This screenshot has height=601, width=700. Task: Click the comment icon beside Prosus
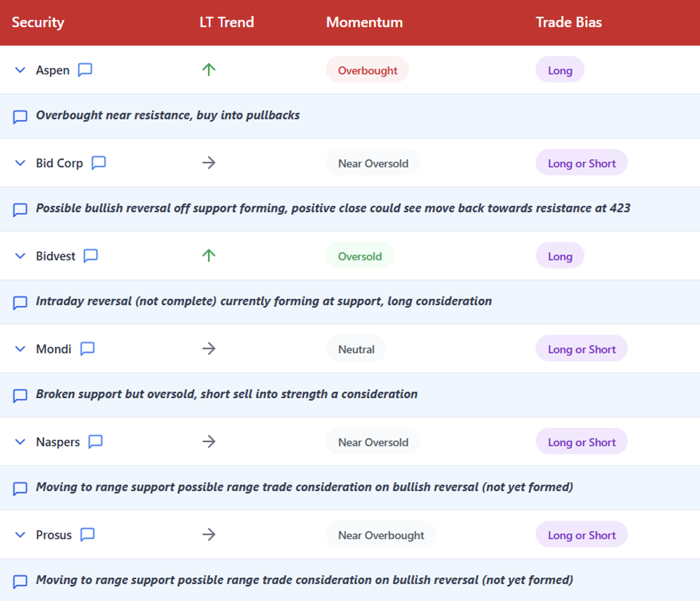(x=87, y=535)
